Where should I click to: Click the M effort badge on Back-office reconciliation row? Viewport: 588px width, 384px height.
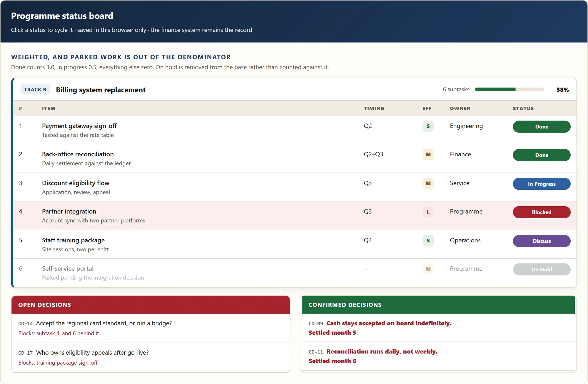click(428, 155)
